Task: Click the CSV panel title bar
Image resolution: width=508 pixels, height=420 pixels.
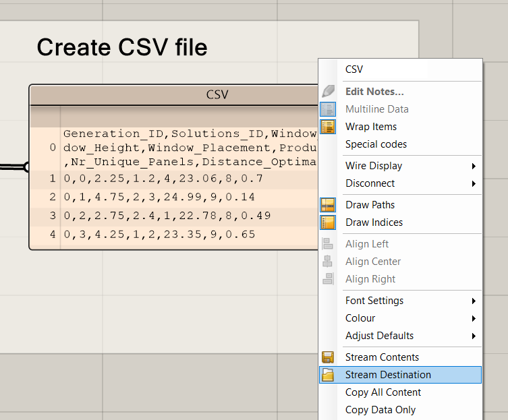Action: pyautogui.click(x=174, y=94)
